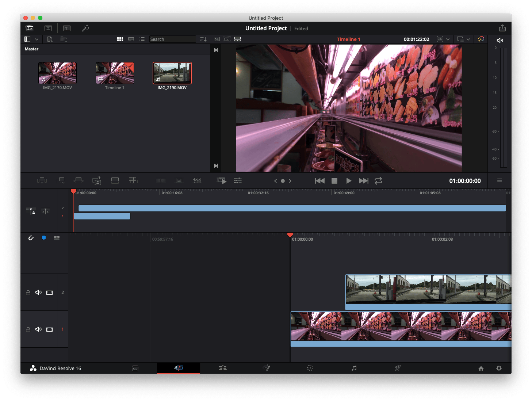Mute audio on track 2

pyautogui.click(x=38, y=293)
